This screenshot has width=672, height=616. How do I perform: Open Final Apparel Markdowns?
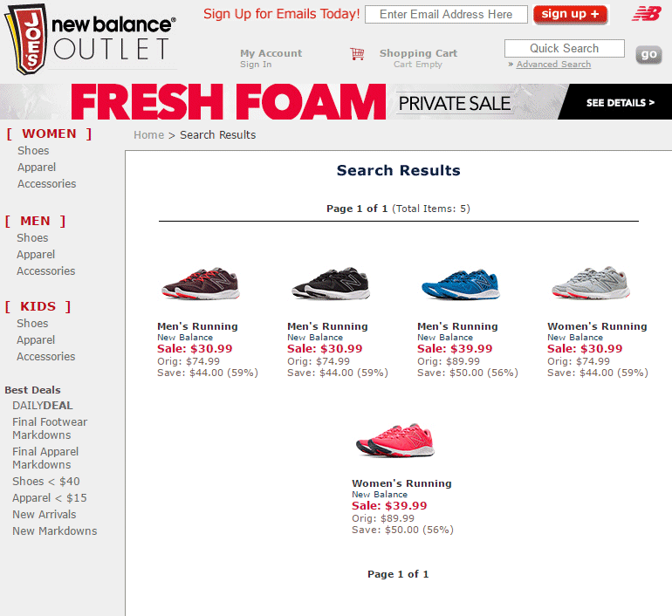click(x=45, y=458)
